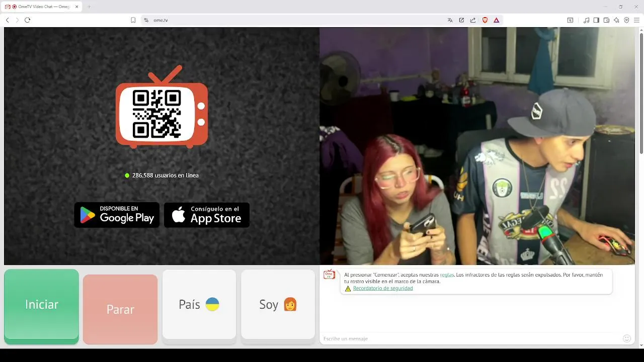Open the emoji picker in chat
This screenshot has width=644, height=362.
point(627,338)
